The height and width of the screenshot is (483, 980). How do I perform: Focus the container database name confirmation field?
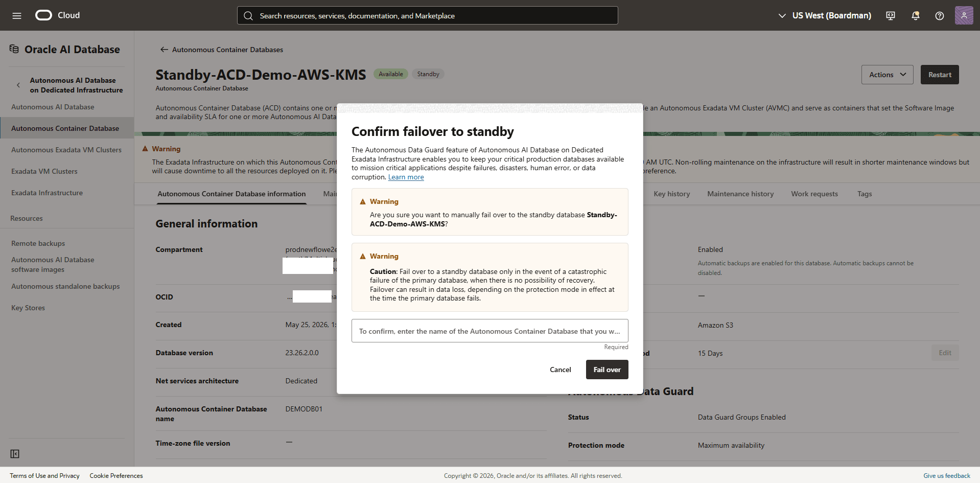tap(489, 331)
